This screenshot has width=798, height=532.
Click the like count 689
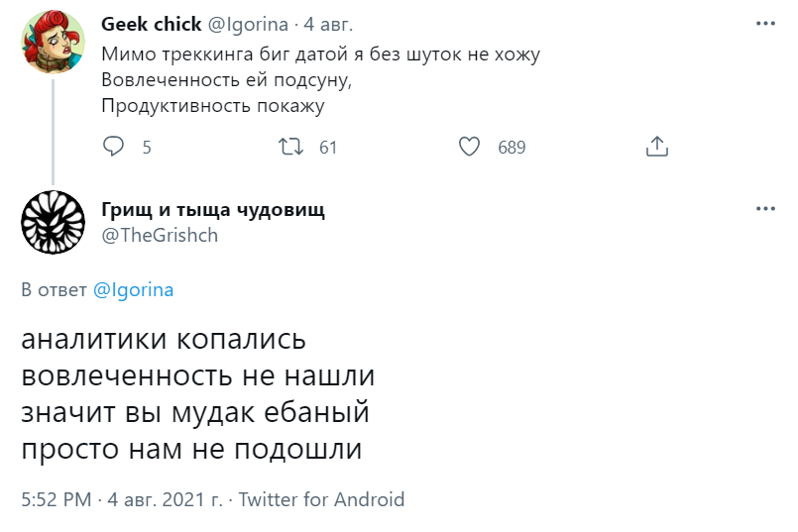tap(512, 148)
